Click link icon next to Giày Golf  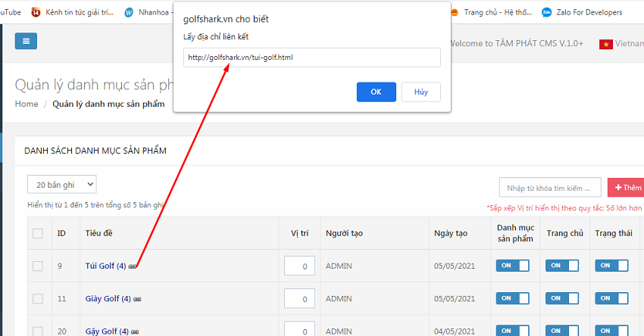[137, 299]
